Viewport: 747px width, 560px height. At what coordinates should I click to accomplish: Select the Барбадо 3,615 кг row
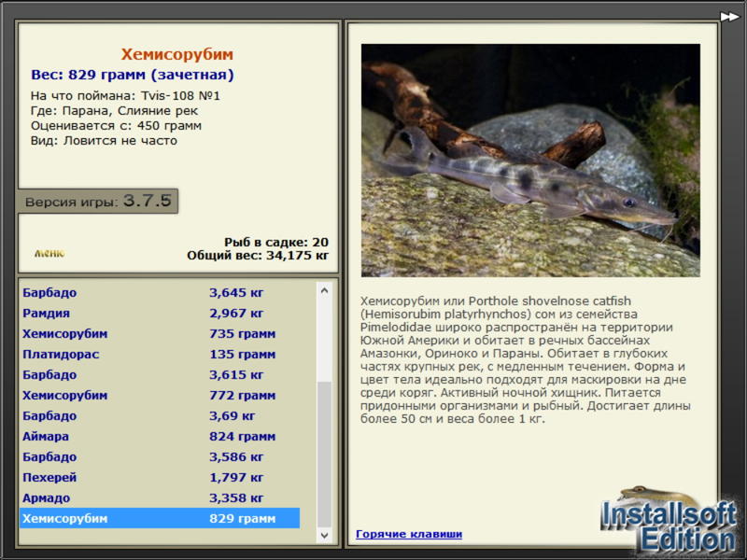click(160, 374)
